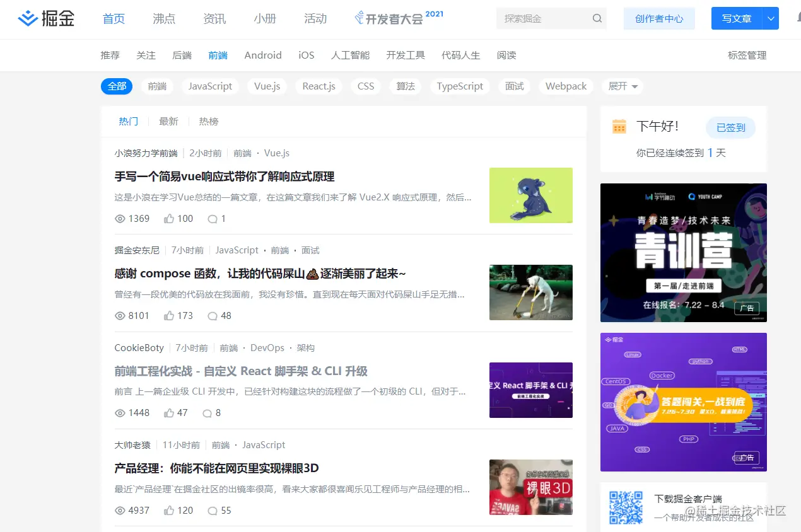
Task: Click the QR code for client download
Action: coord(626,507)
